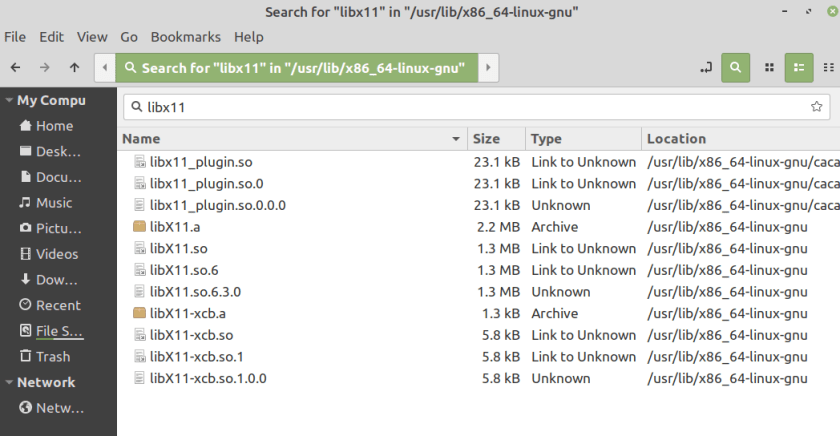
Task: Open the Help menu
Action: [x=249, y=37]
